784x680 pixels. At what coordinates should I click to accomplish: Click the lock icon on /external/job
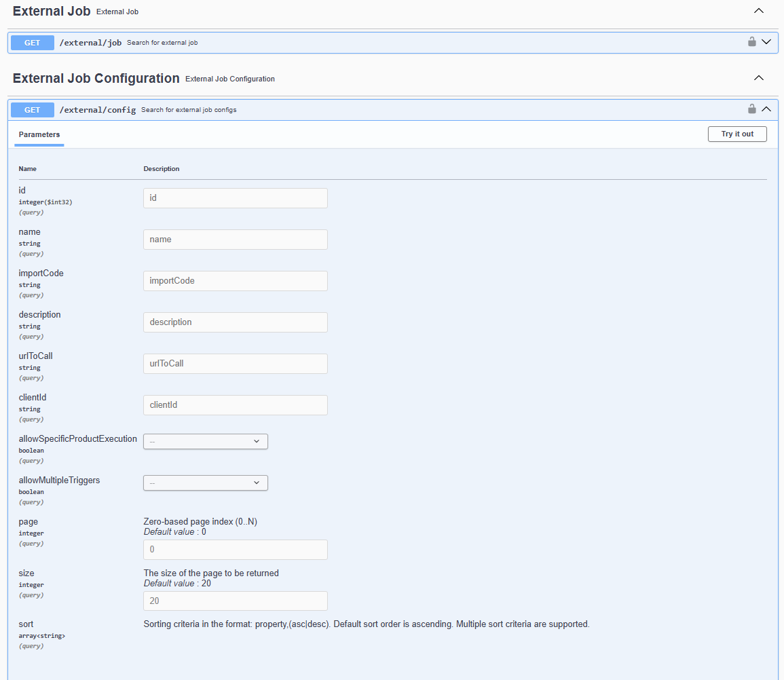pyautogui.click(x=751, y=42)
